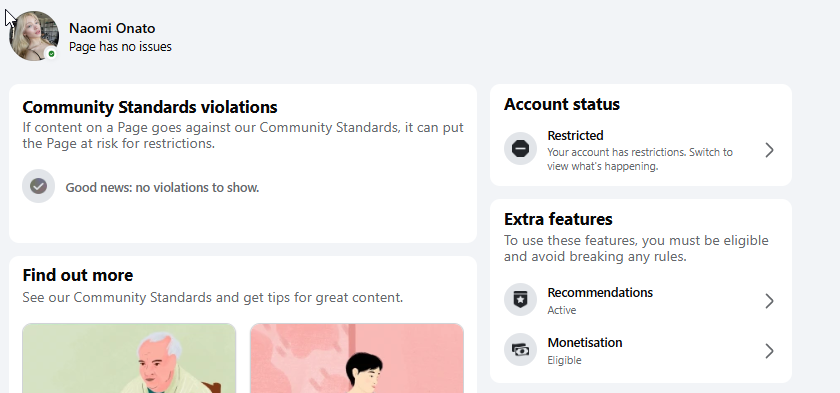Click the Naomi Onato page name
The image size is (840, 393).
point(112,28)
